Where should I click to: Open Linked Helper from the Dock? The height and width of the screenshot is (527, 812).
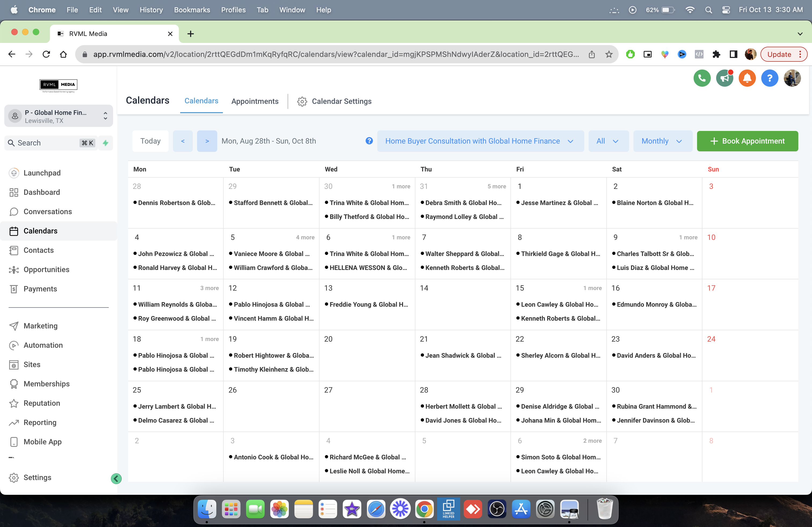tap(449, 509)
